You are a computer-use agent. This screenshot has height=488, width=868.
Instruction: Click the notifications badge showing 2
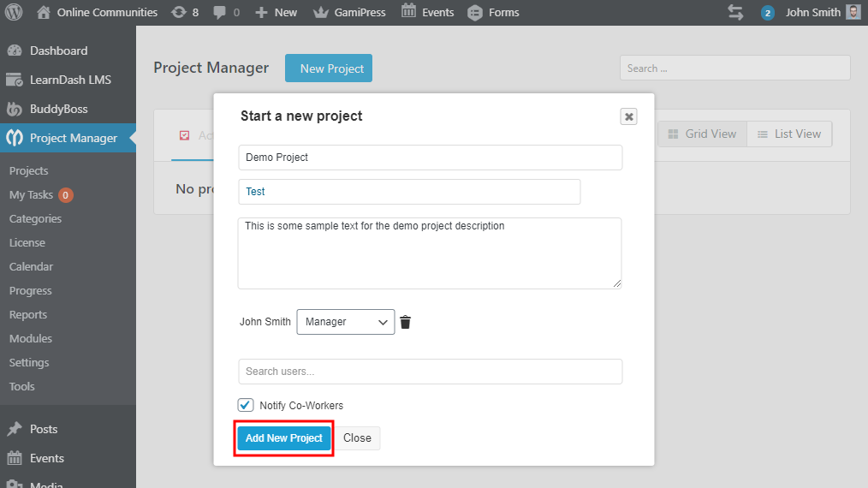(768, 13)
